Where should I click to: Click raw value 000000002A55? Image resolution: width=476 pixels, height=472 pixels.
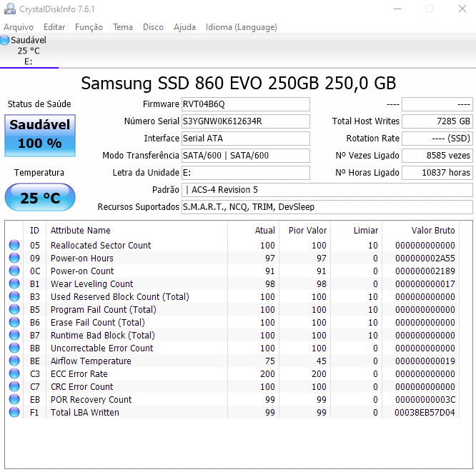tap(425, 258)
